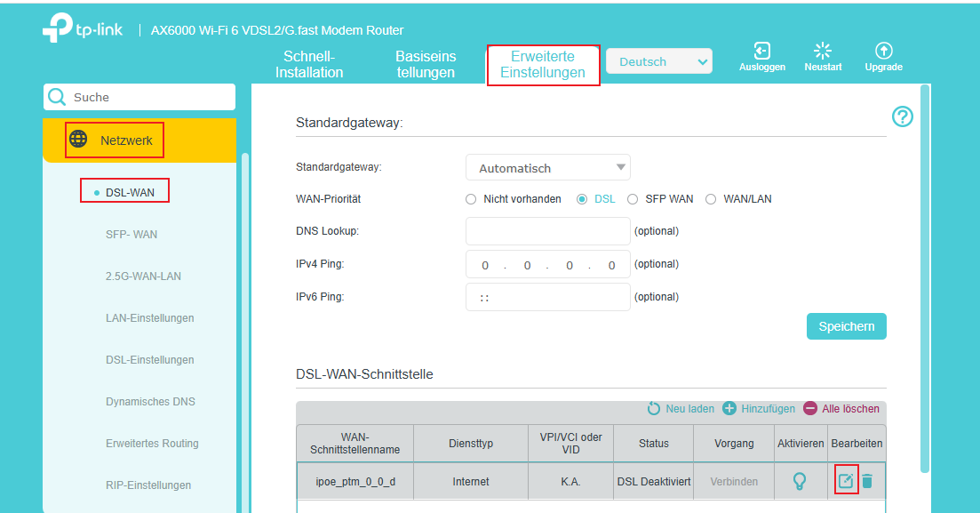
Task: Click the Neustart reboot icon
Action: [x=823, y=51]
